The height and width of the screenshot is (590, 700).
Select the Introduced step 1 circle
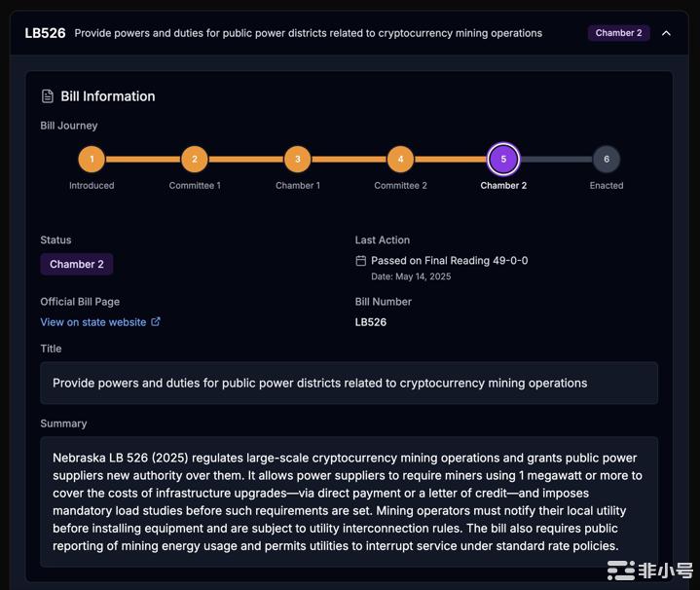point(92,159)
